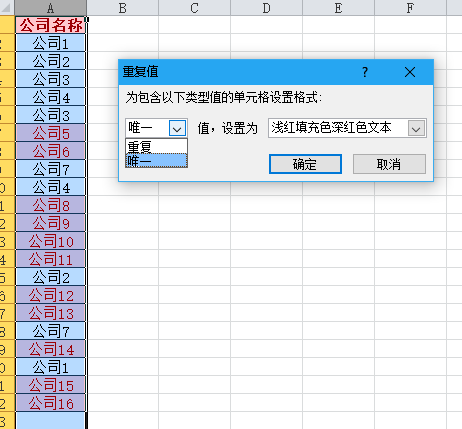Click the cell containing 公司8
This screenshot has width=462, height=429.
click(51, 205)
